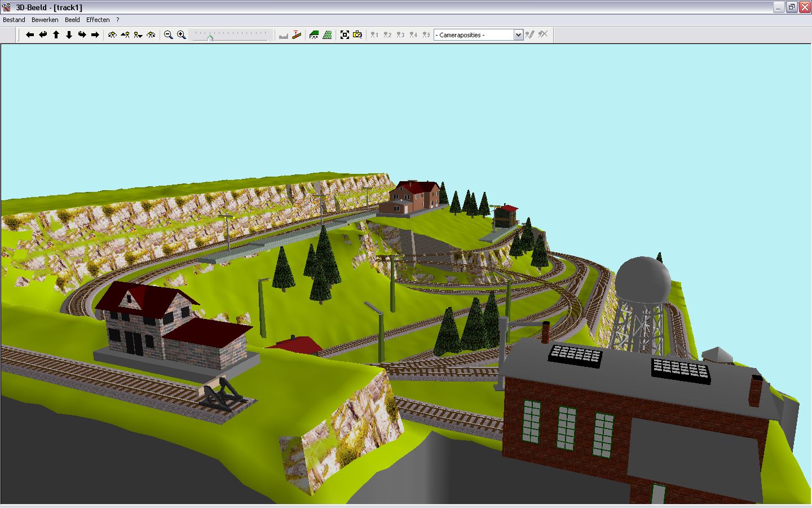
Task: Click the straight right arrow navigation icon
Action: [x=95, y=35]
